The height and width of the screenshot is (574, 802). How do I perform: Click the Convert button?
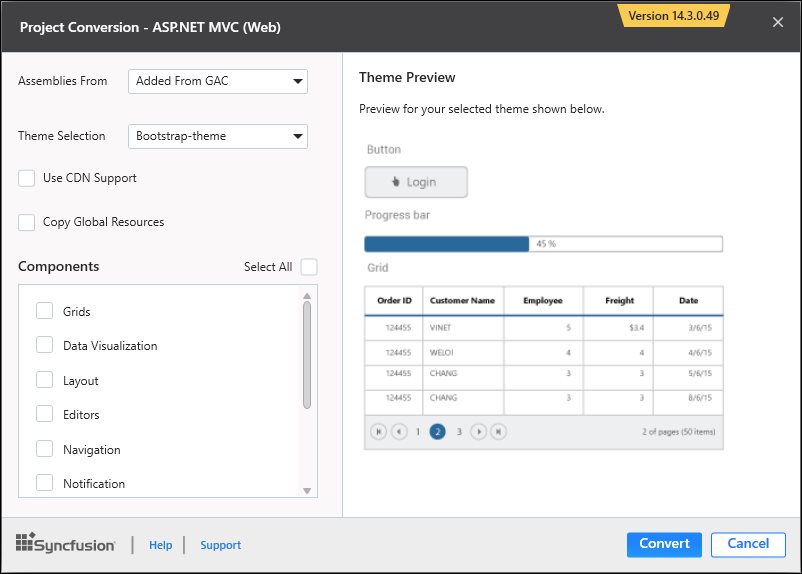pyautogui.click(x=664, y=544)
